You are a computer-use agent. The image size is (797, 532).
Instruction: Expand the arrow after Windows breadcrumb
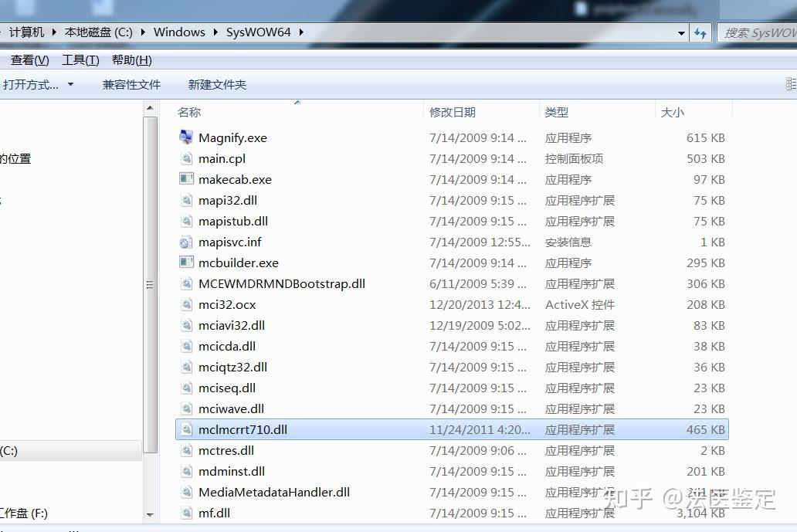click(215, 32)
